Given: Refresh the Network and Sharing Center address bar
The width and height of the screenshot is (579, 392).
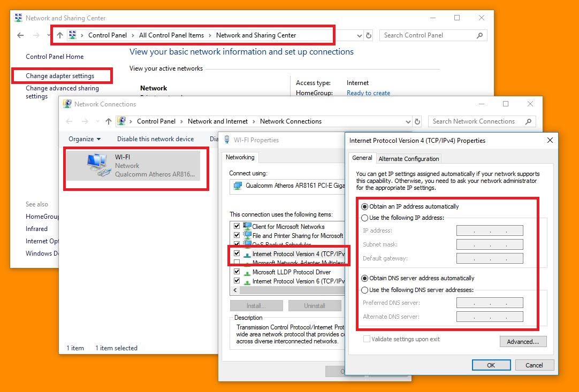Looking at the screenshot, I should click(x=369, y=35).
